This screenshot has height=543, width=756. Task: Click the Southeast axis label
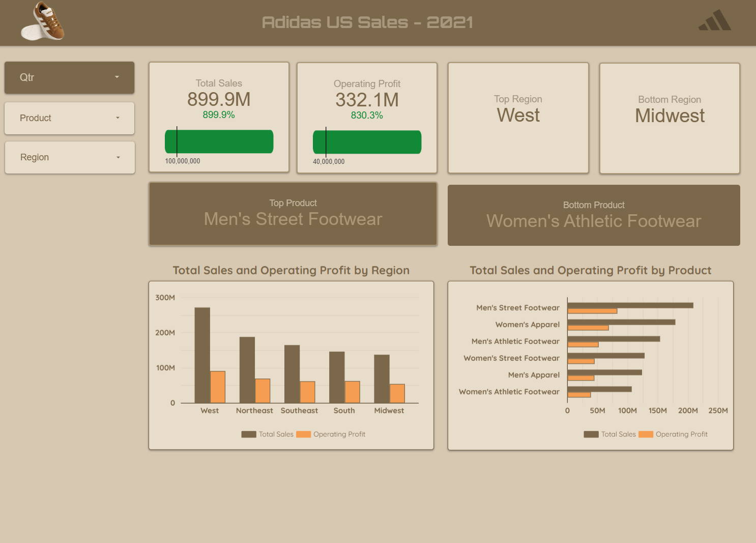(299, 411)
